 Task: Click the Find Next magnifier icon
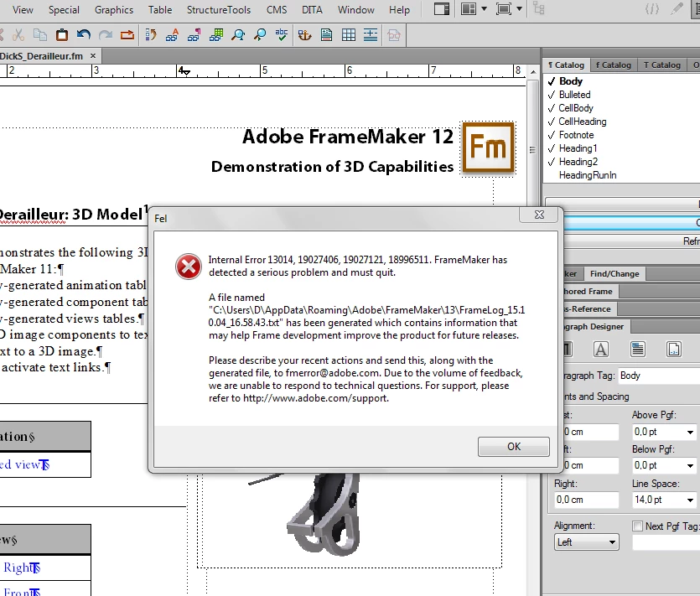click(259, 35)
